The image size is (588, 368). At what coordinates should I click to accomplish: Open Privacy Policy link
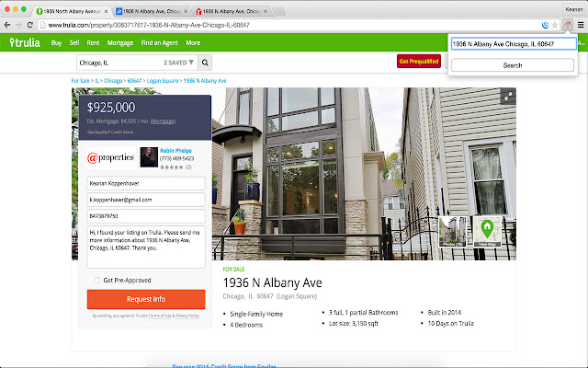[187, 316]
